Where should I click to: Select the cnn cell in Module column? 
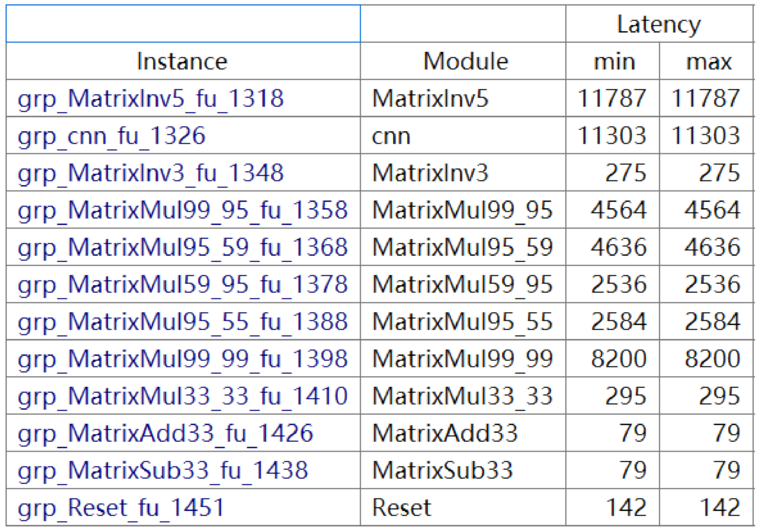pyautogui.click(x=391, y=136)
